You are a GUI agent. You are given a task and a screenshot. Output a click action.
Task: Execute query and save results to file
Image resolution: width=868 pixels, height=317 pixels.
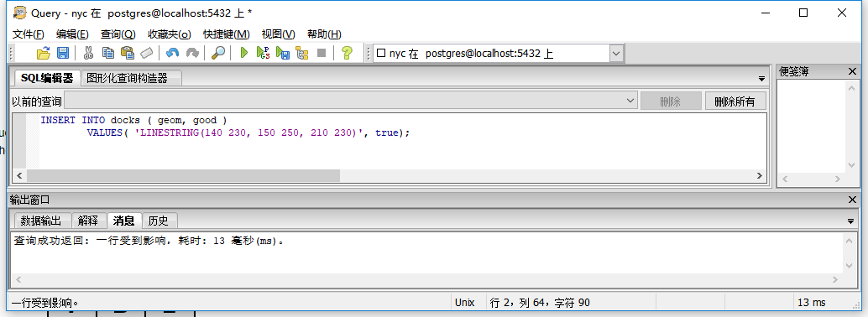[283, 53]
